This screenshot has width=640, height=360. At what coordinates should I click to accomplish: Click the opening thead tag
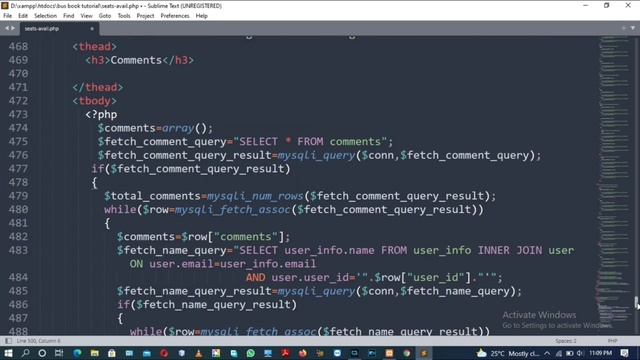(x=95, y=47)
